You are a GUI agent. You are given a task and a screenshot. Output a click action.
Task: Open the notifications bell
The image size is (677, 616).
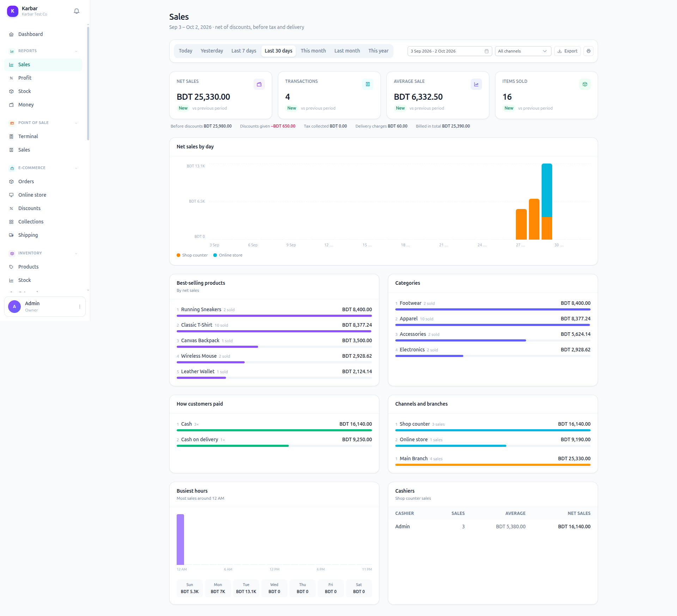coord(77,11)
